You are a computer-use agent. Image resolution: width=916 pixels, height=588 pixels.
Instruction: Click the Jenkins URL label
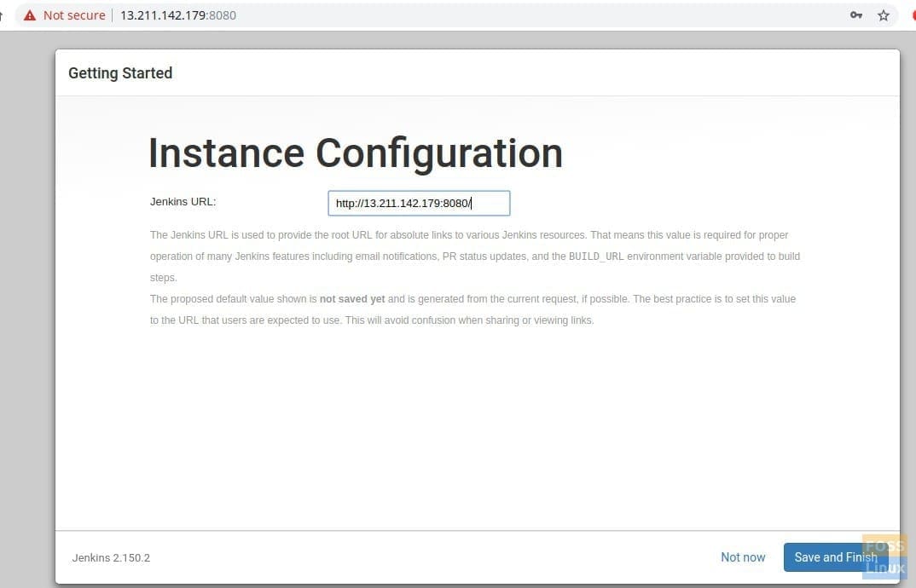point(183,201)
